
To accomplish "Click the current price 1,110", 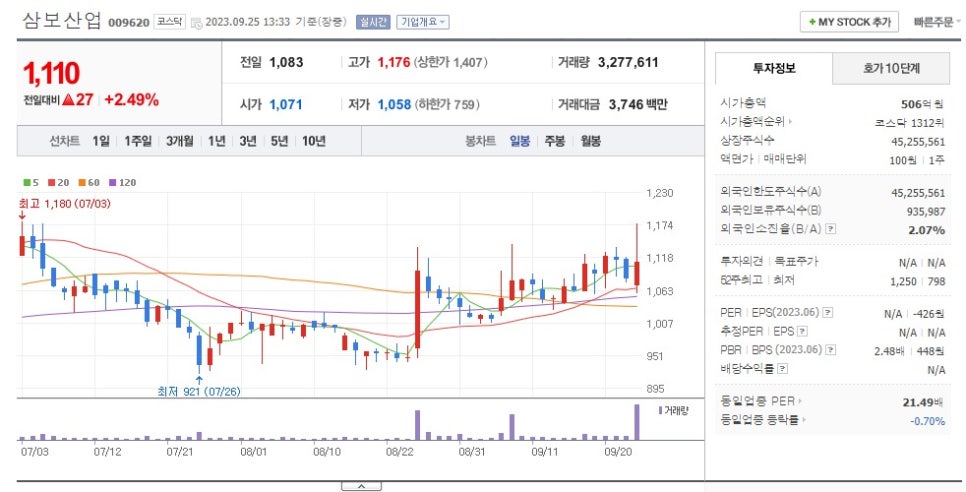I will 52,73.
